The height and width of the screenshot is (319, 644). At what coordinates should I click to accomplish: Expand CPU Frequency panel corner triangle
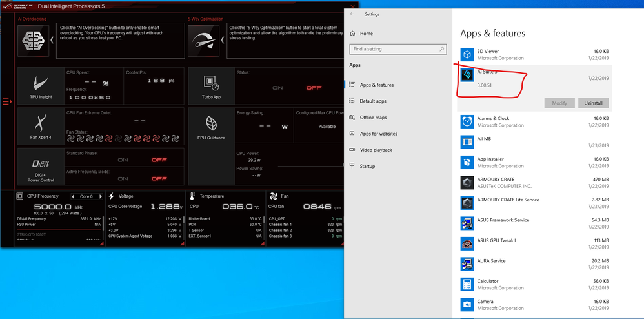click(101, 243)
